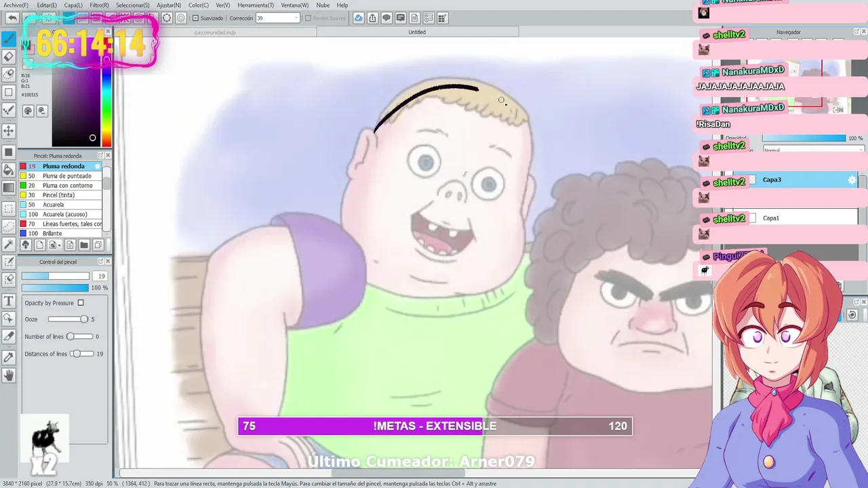Click the new brush page icon
The height and width of the screenshot is (488, 868).
tap(39, 245)
